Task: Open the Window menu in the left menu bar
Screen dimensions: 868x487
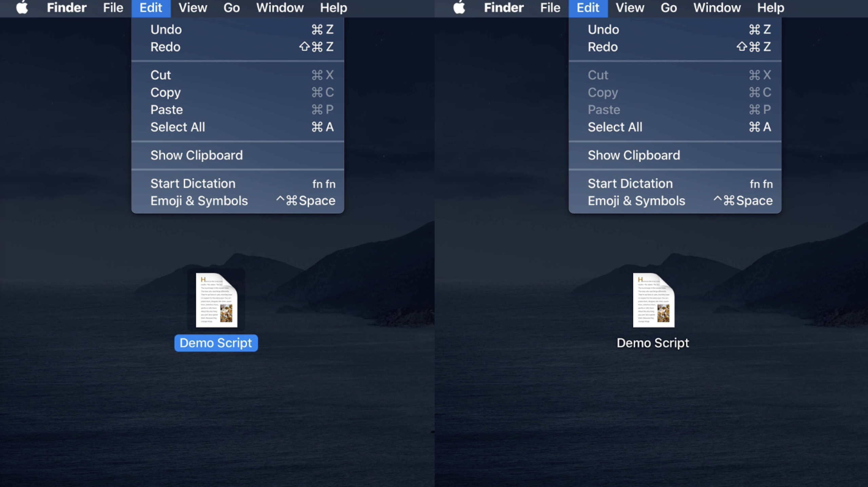Action: tap(280, 7)
